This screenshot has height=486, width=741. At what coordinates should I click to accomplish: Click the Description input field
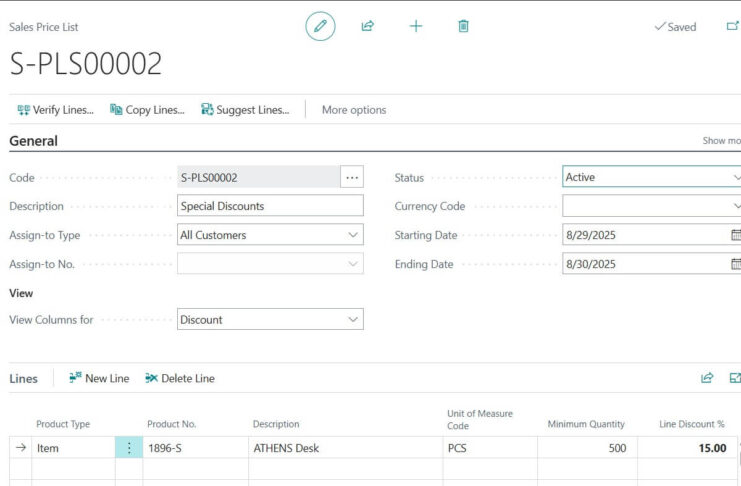click(x=270, y=206)
